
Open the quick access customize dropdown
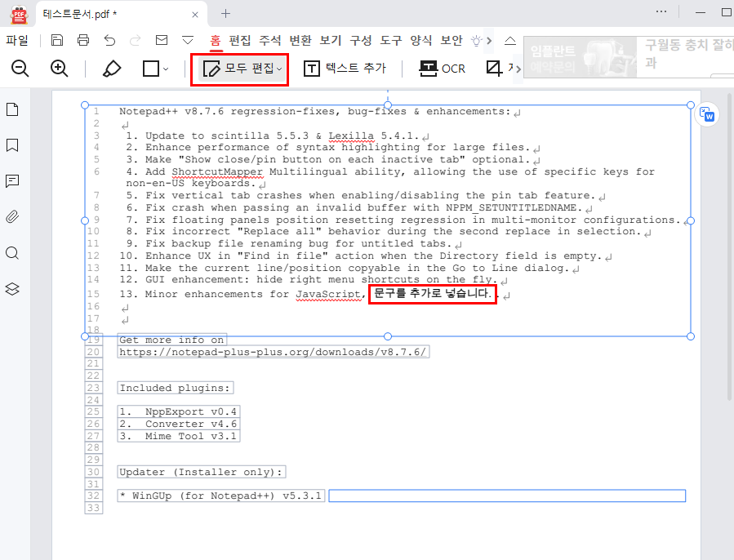tap(188, 41)
